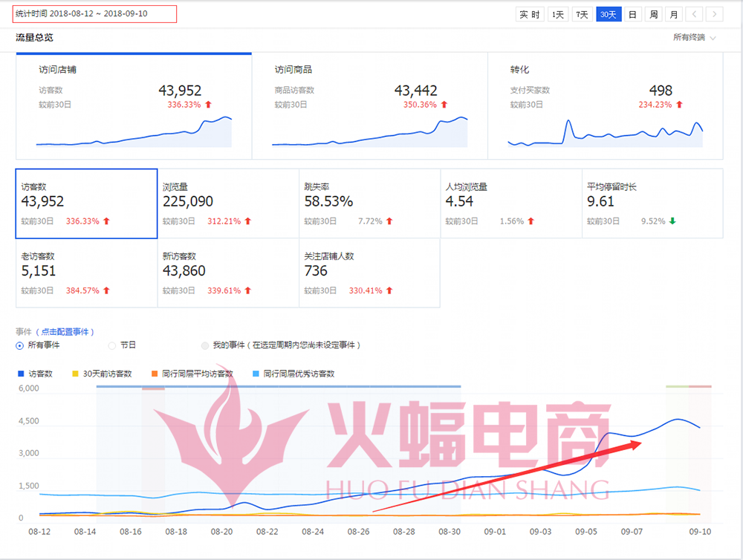Select the 访问店铺 overview card
Viewport: 743px width, 560px height.
134,106
